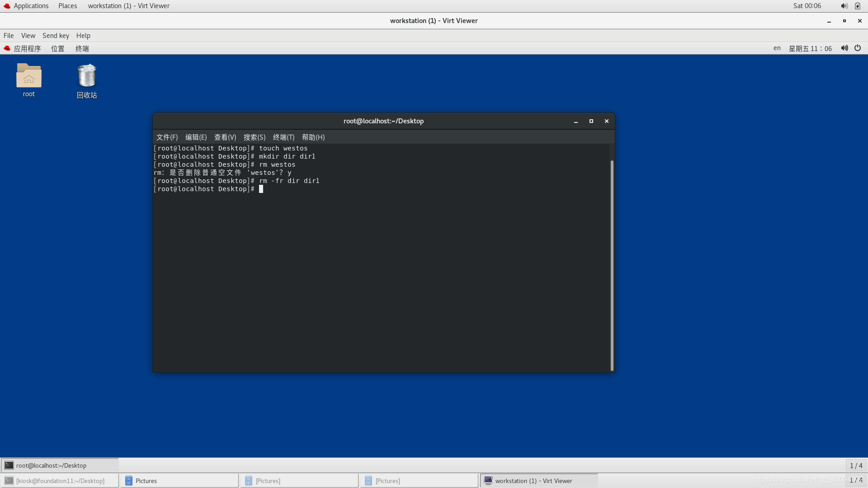This screenshot has height=488, width=868.
Task: Click the host Applications red hat icon
Action: [7, 6]
